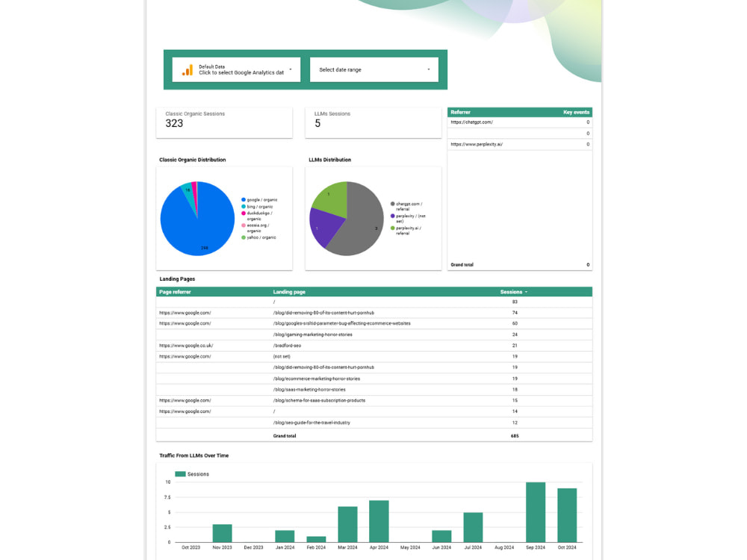Click the sessions value 60
The width and height of the screenshot is (747, 560).
[515, 323]
